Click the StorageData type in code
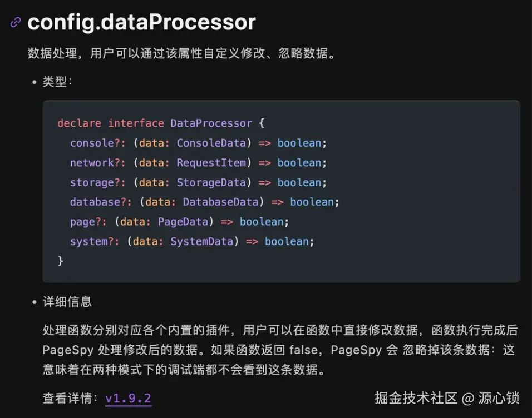This screenshot has height=418, width=532. 211,182
